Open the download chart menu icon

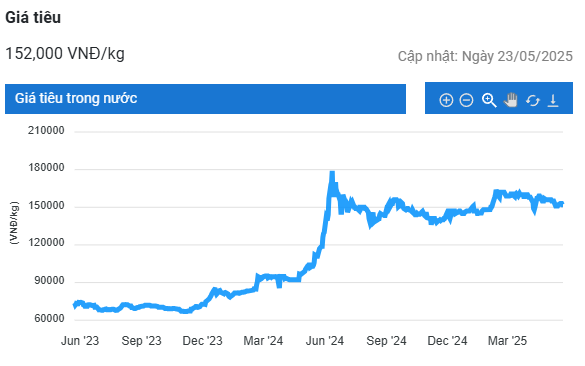click(x=553, y=100)
